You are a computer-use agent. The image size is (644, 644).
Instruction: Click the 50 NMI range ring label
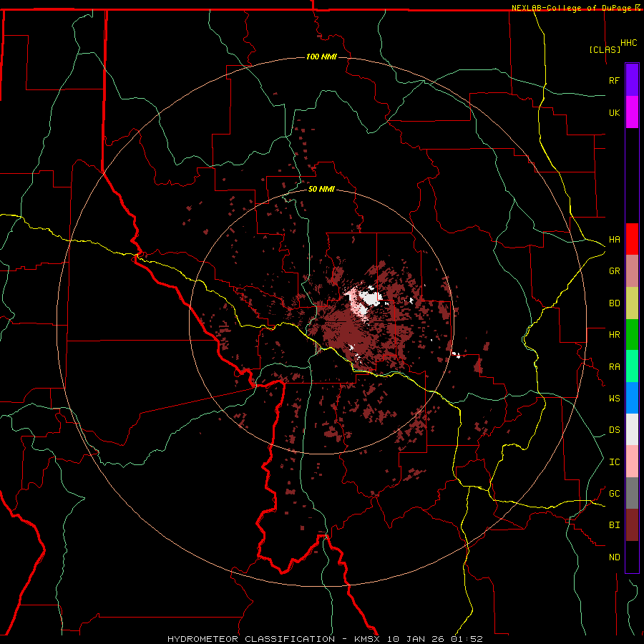click(321, 189)
